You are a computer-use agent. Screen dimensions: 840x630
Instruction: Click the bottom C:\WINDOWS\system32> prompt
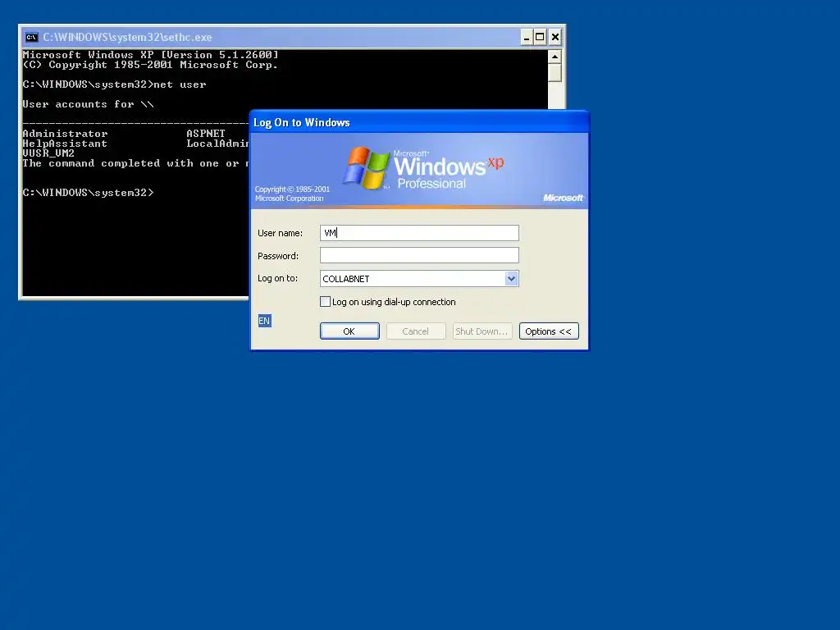point(88,192)
